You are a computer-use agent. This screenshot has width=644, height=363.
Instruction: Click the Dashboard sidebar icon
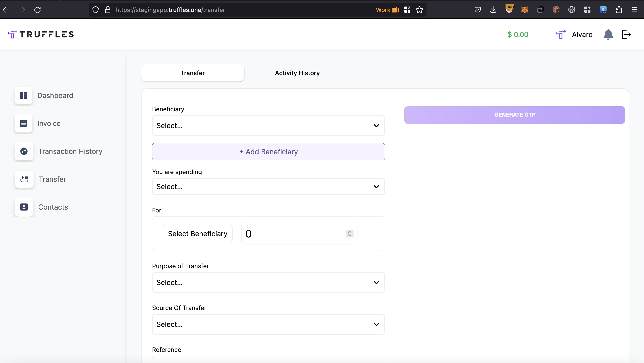click(x=24, y=96)
